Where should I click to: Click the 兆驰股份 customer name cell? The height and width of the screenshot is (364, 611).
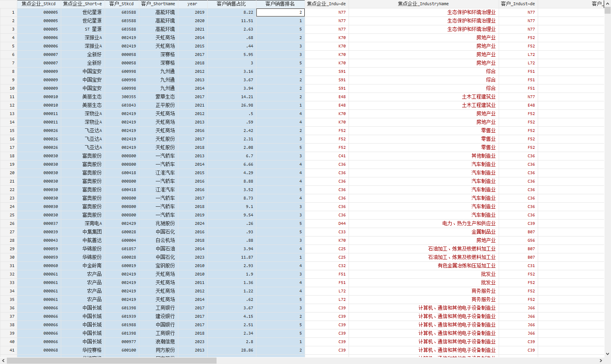coord(165,224)
